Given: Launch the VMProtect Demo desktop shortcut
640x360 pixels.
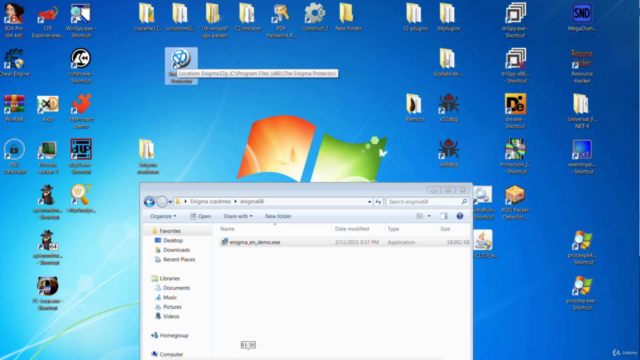Looking at the screenshot, I should pos(81,111).
